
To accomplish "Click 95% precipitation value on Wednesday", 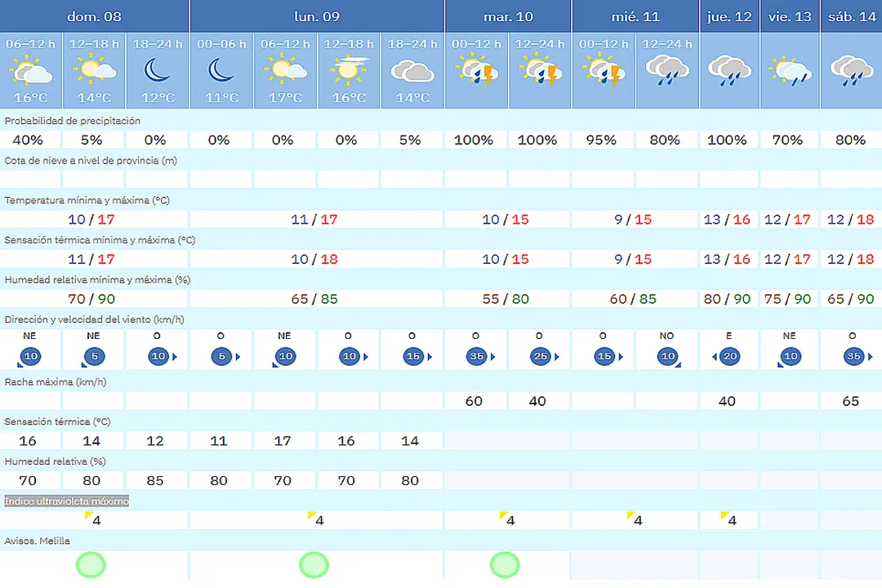I will click(x=601, y=140).
